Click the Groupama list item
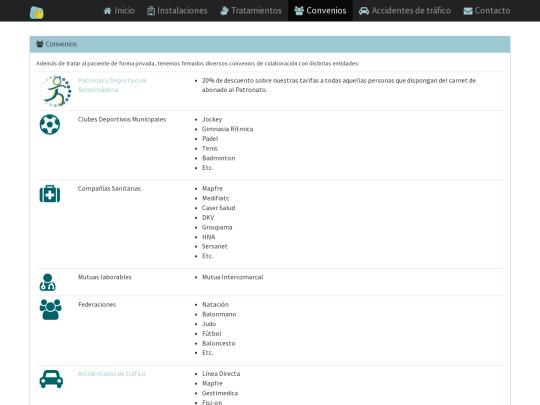 [x=217, y=228]
